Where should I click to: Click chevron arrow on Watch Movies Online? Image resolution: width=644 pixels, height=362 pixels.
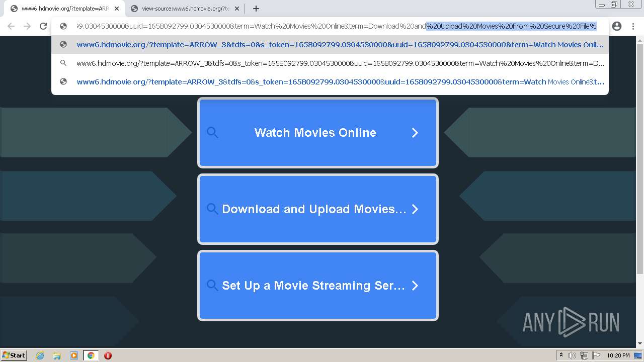point(415,133)
